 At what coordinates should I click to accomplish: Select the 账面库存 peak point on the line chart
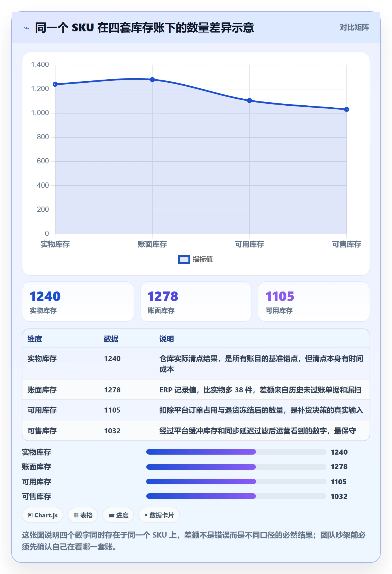[x=152, y=80]
